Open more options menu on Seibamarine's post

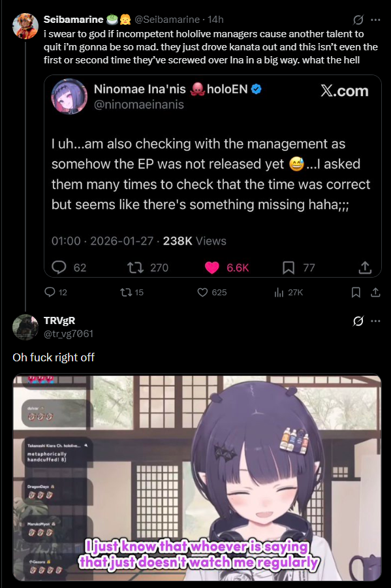(x=375, y=20)
